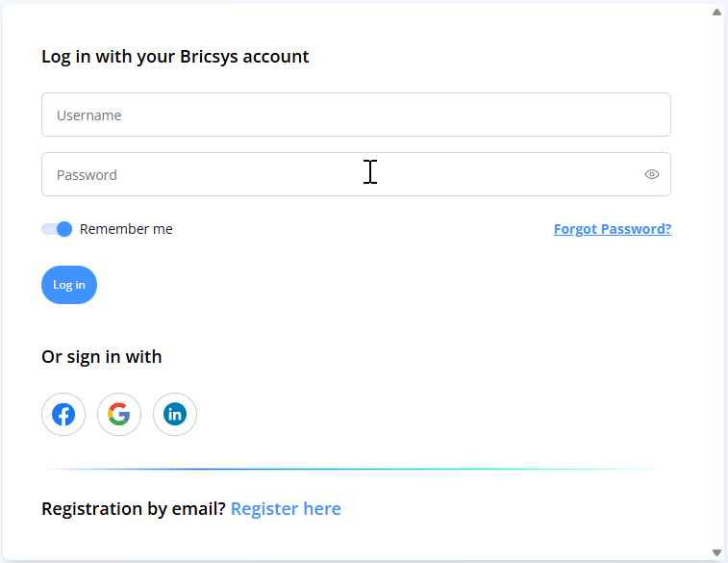Click the "Password" placeholder text

87,175
